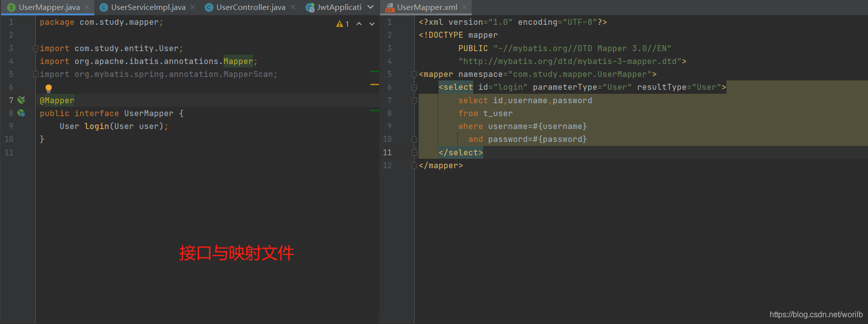Open the warning inspection indicator

(x=343, y=24)
